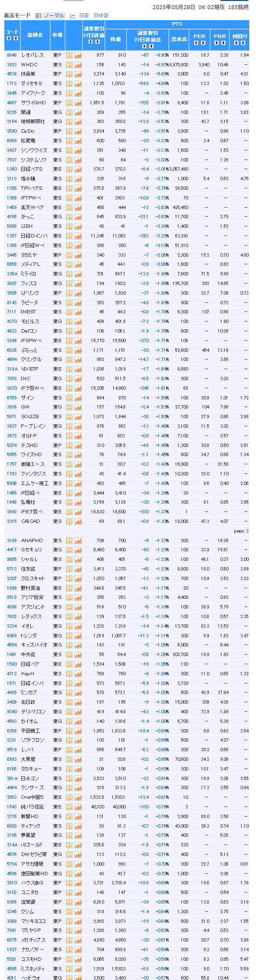The height and width of the screenshot is (980, 256).
Task: Open the chart icon for レオパレス
Action: (78, 55)
